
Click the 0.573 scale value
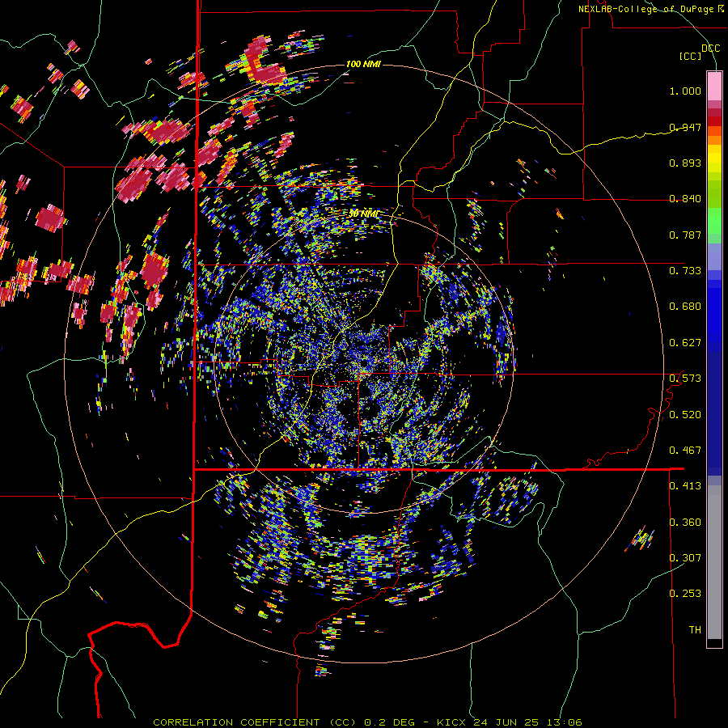(685, 379)
